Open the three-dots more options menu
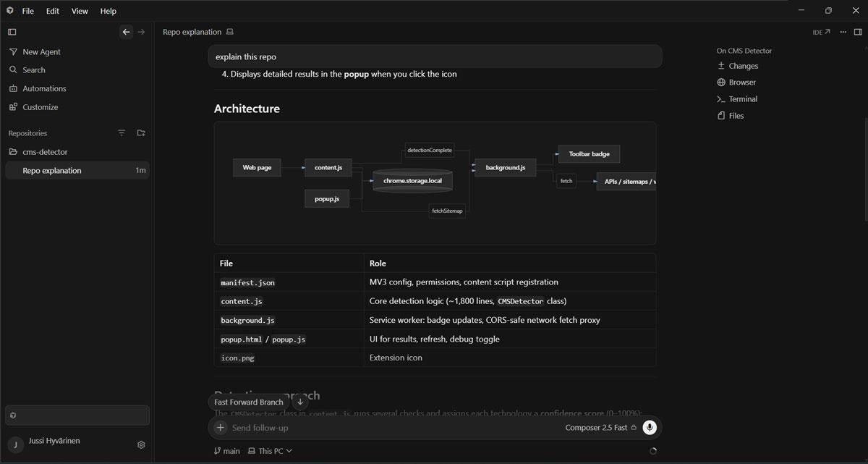This screenshot has width=868, height=464. coord(843,32)
